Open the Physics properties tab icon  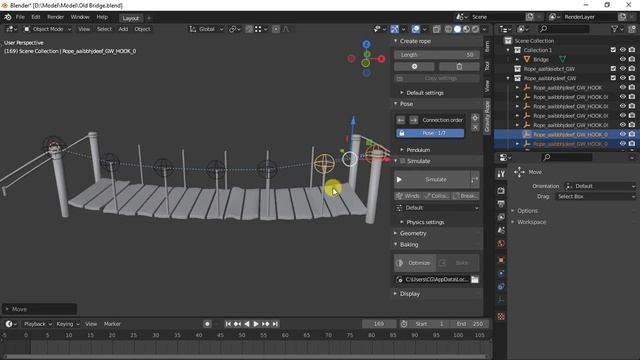[x=501, y=273]
